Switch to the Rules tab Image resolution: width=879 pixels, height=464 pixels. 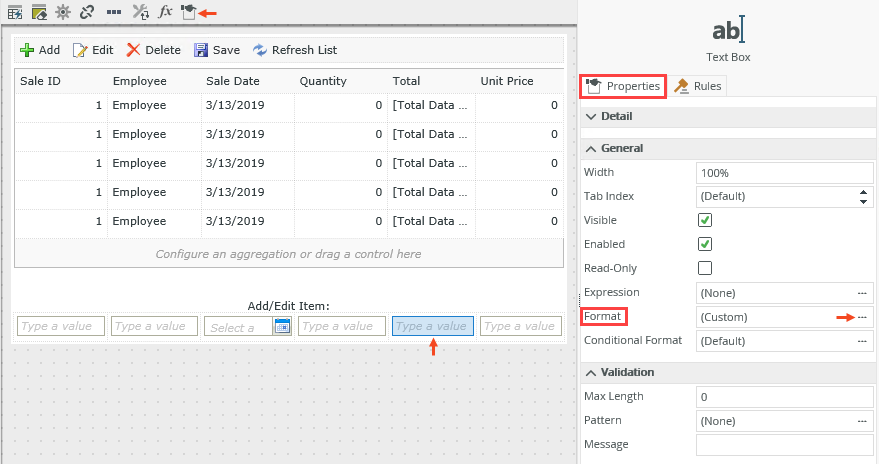pyautogui.click(x=698, y=86)
